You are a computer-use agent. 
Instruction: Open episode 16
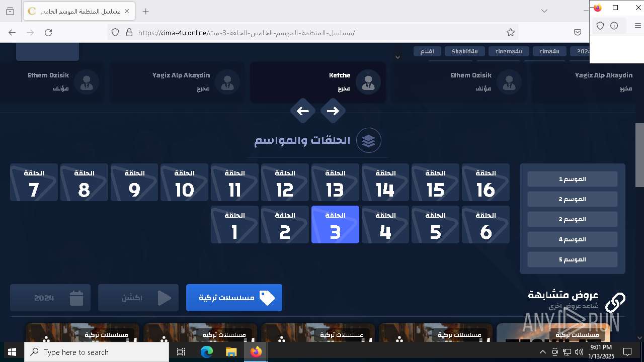tap(486, 183)
